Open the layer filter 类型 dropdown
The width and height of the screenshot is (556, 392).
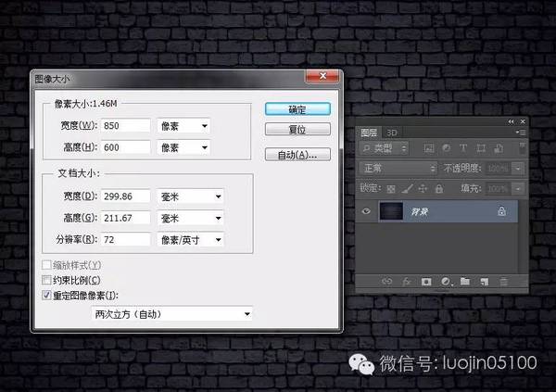click(x=384, y=148)
